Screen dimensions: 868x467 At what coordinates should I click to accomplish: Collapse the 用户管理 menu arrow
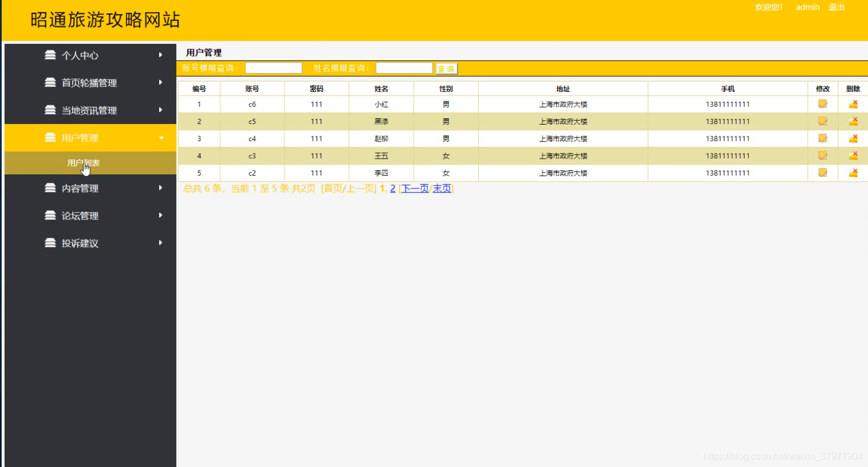coord(161,138)
